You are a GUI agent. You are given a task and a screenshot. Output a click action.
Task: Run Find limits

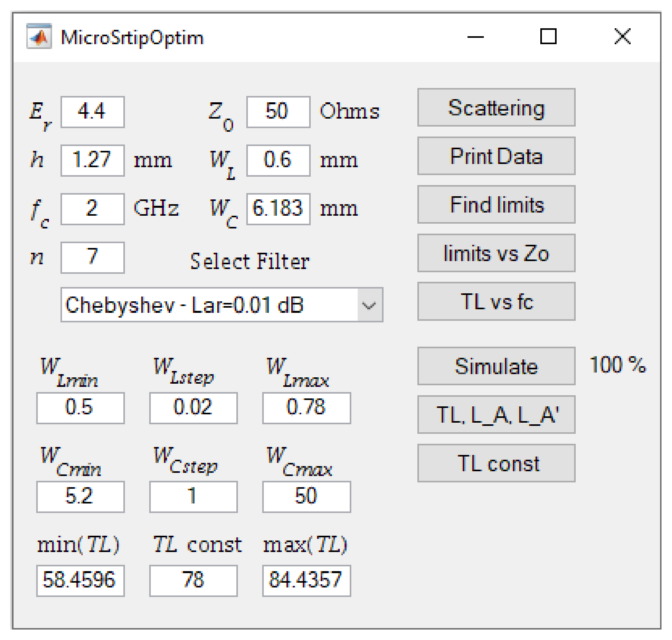click(x=496, y=205)
